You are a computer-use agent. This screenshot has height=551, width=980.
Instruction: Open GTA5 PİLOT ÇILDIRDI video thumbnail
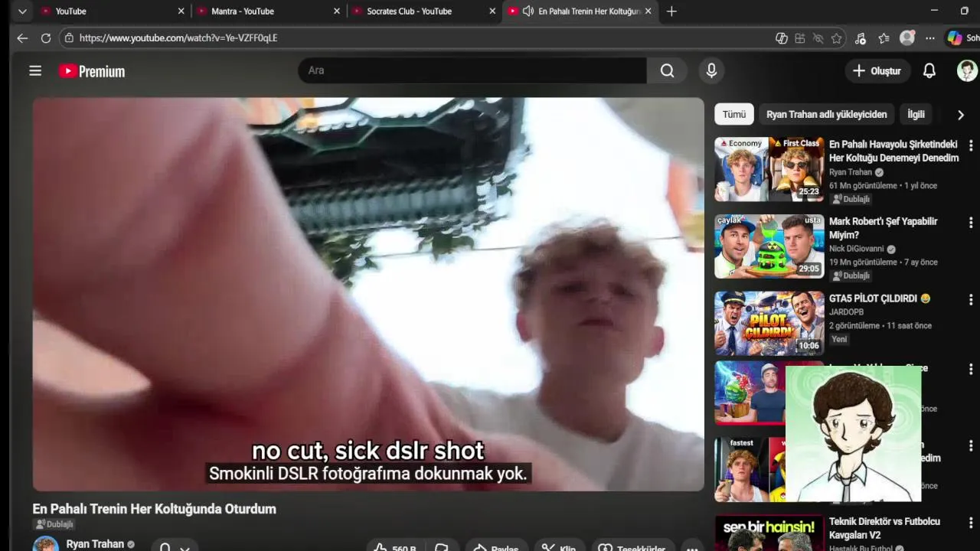pyautogui.click(x=769, y=323)
